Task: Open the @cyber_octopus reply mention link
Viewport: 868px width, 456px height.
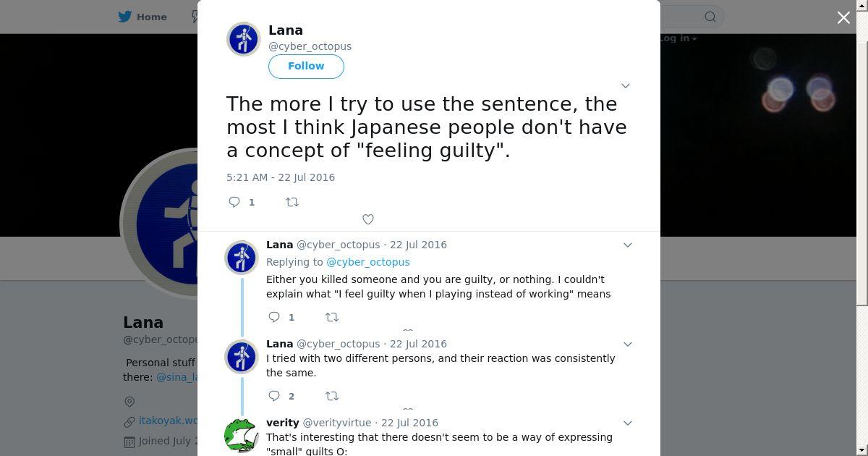Action: 367,262
